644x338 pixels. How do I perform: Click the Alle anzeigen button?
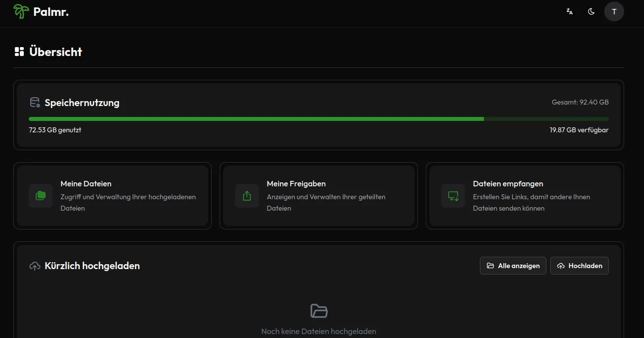click(513, 266)
